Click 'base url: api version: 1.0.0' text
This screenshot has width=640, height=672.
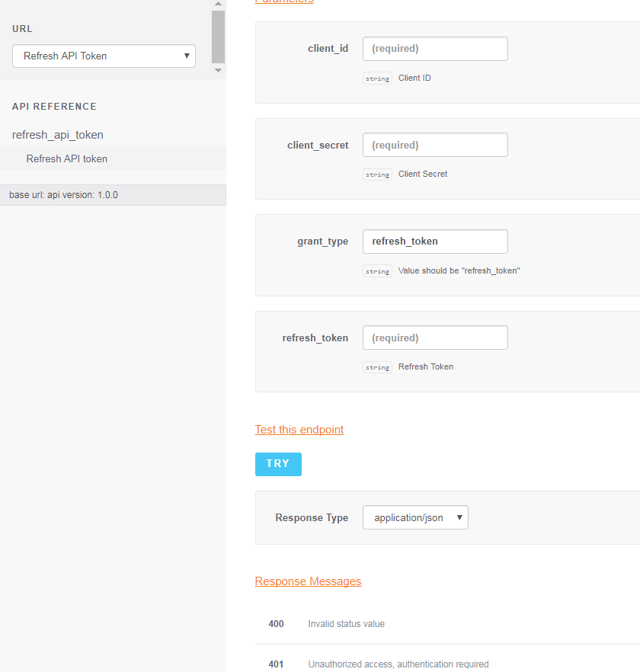click(x=63, y=195)
